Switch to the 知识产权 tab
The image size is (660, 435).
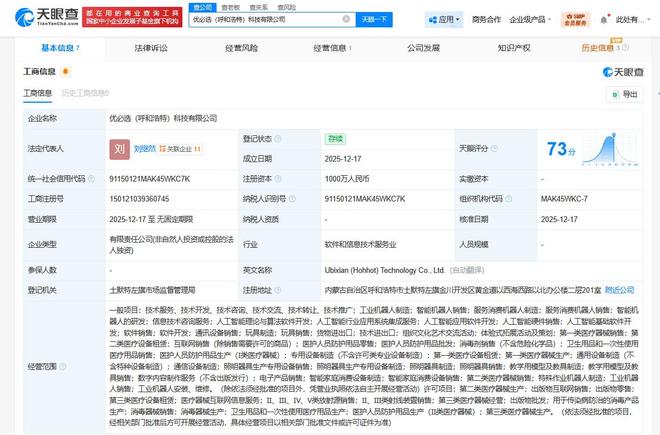tap(514, 48)
